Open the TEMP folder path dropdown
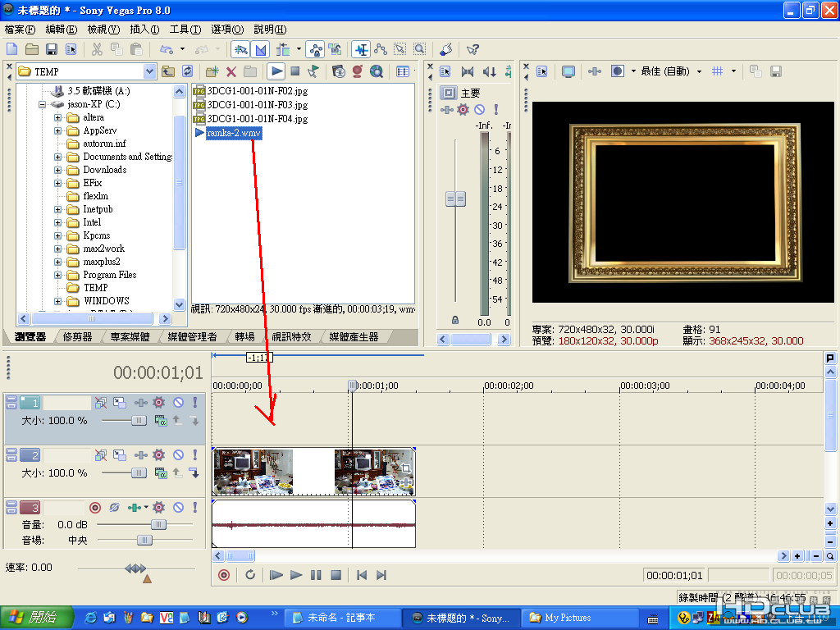Screen dimensions: 840x630 tap(149, 71)
